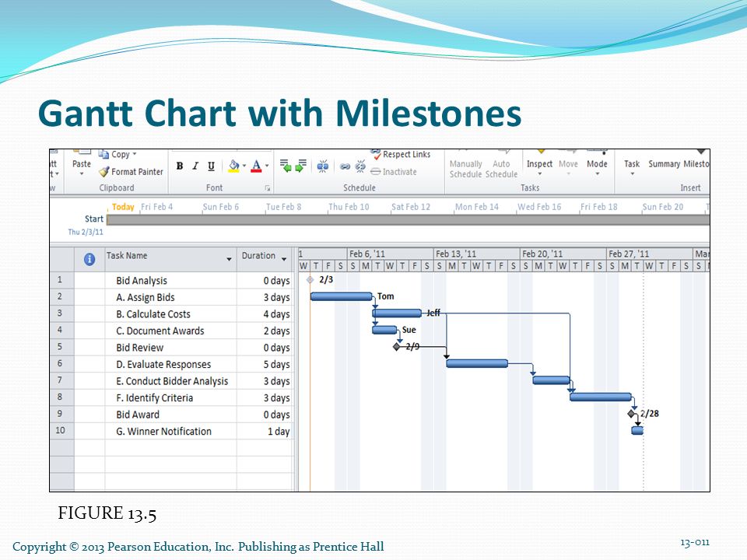Select the D. Evaluate Responses task

coord(163,364)
